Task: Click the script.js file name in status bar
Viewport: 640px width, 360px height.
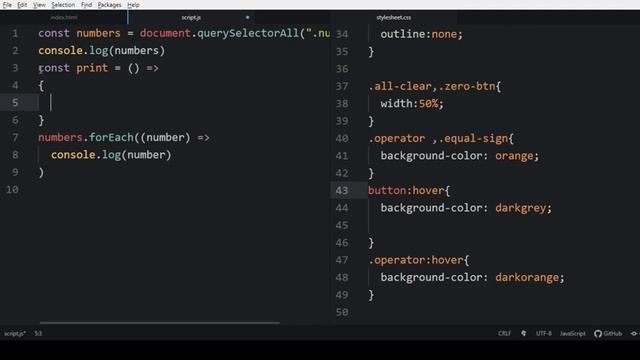Action: (15, 333)
